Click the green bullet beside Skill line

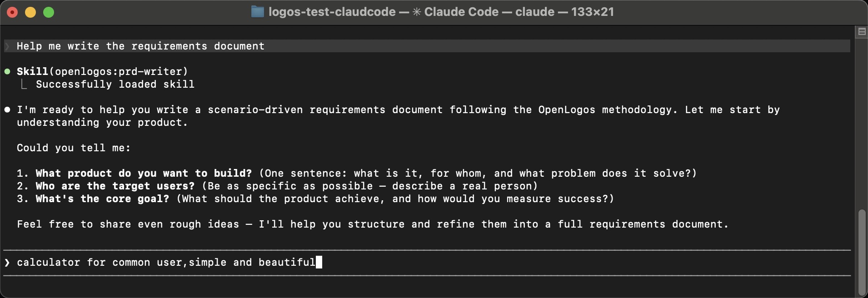point(7,71)
